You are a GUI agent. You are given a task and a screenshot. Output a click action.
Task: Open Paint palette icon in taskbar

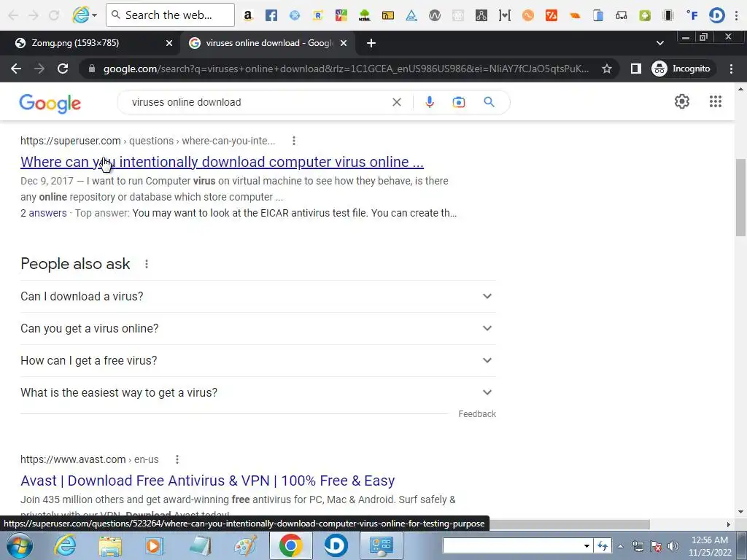click(245, 545)
